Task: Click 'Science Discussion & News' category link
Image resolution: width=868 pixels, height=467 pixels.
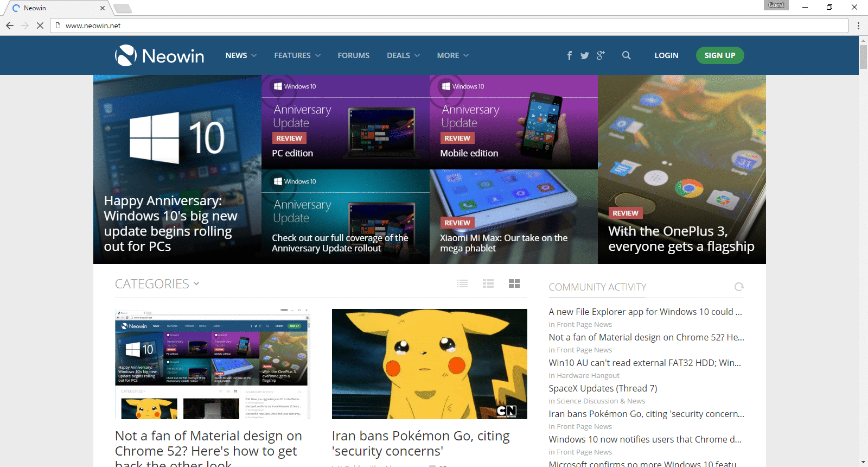Action: 601,401
